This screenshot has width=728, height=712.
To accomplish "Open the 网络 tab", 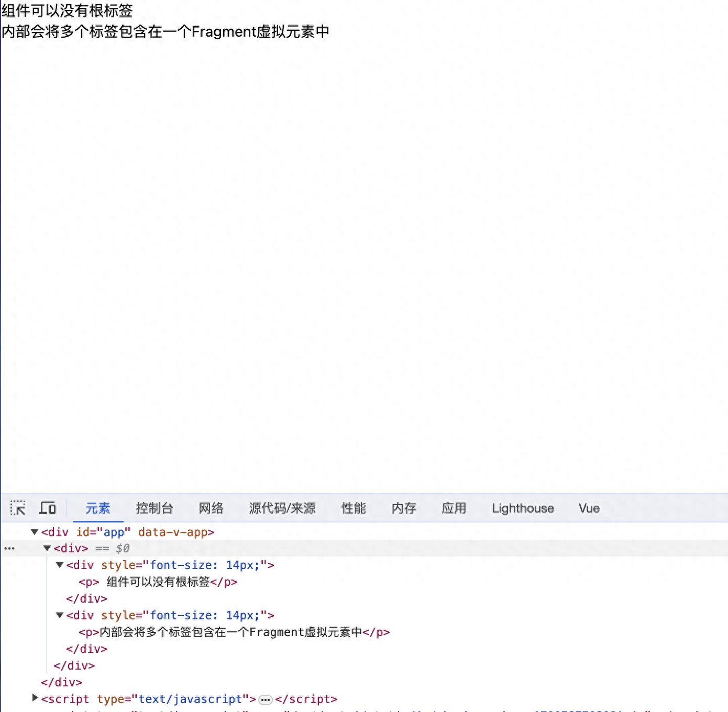I will tap(211, 508).
